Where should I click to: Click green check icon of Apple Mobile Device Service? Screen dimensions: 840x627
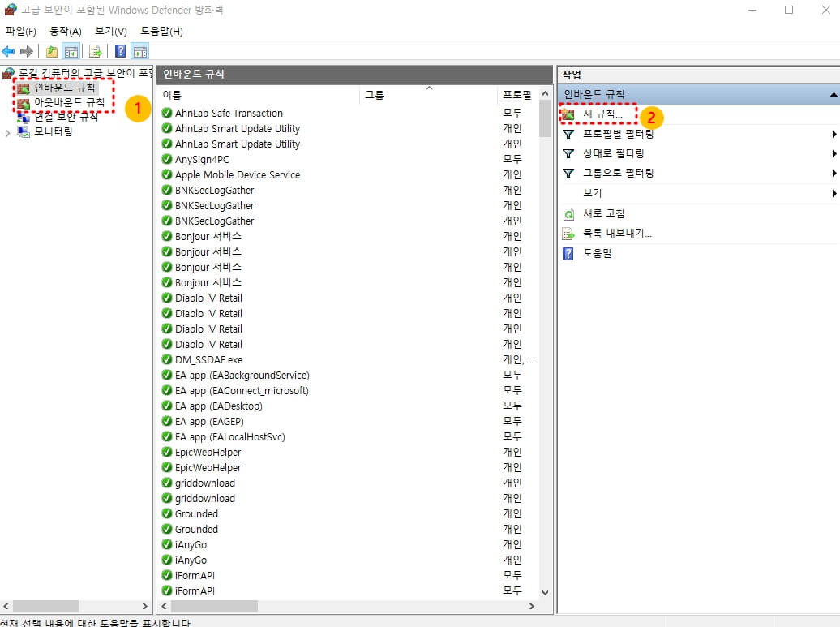(166, 174)
